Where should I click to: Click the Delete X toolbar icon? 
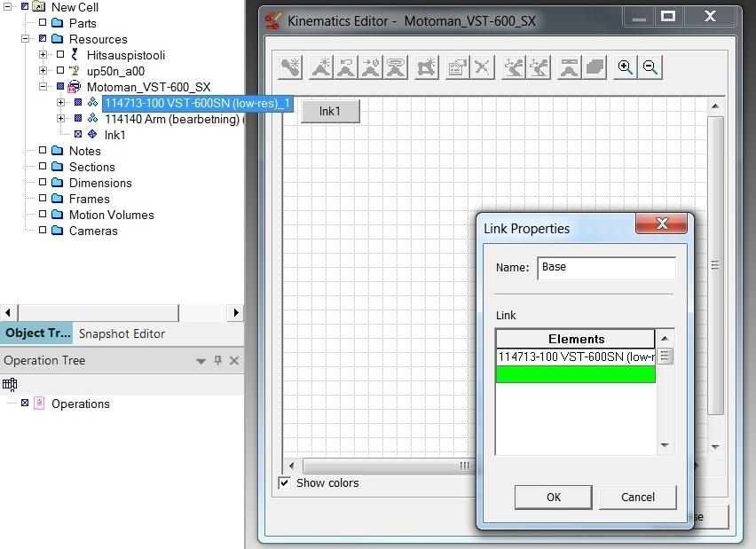pos(482,67)
